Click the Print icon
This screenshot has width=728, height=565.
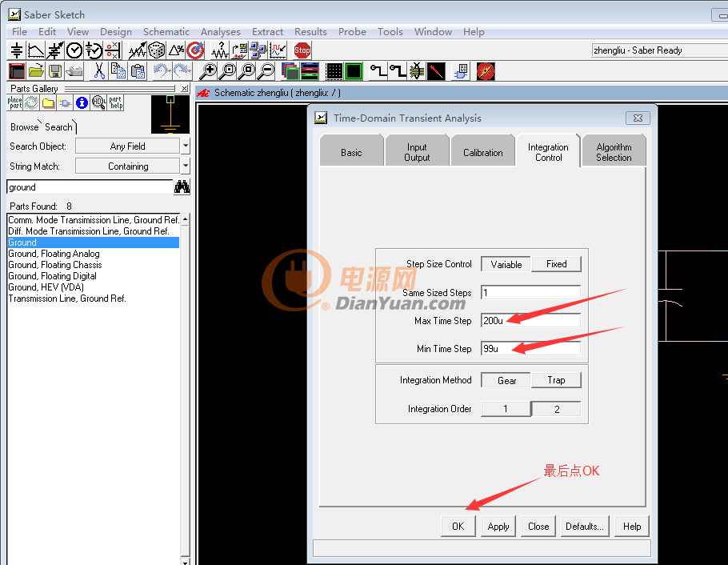(74, 71)
